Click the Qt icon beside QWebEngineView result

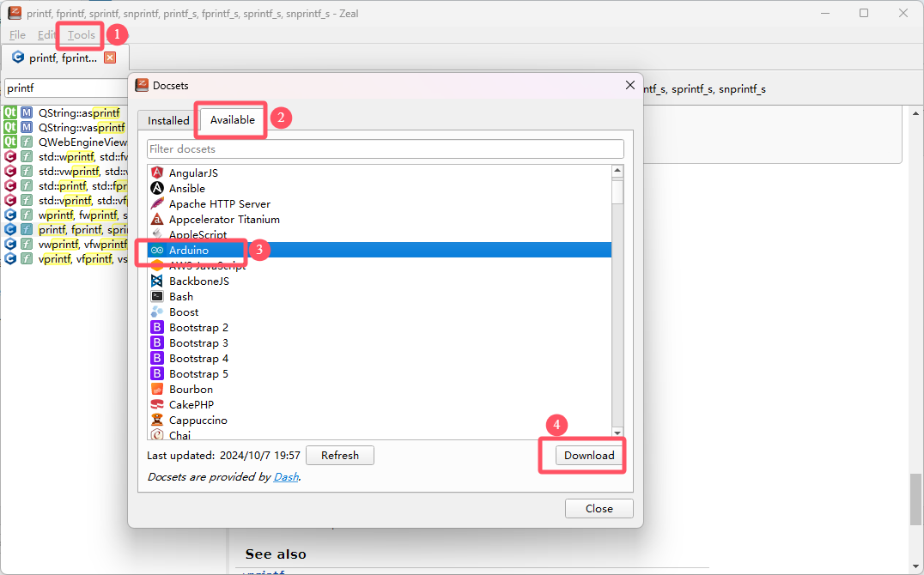pos(10,142)
